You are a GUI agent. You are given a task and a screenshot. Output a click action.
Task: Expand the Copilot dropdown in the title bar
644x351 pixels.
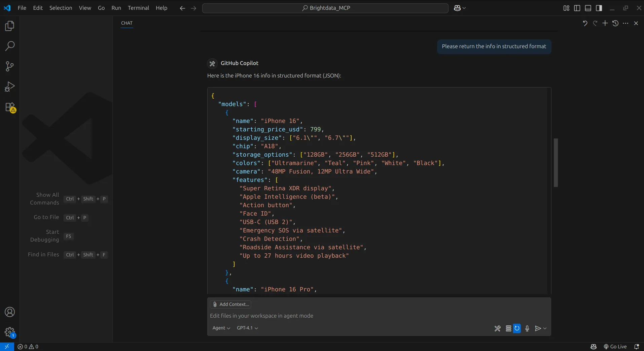tap(464, 8)
